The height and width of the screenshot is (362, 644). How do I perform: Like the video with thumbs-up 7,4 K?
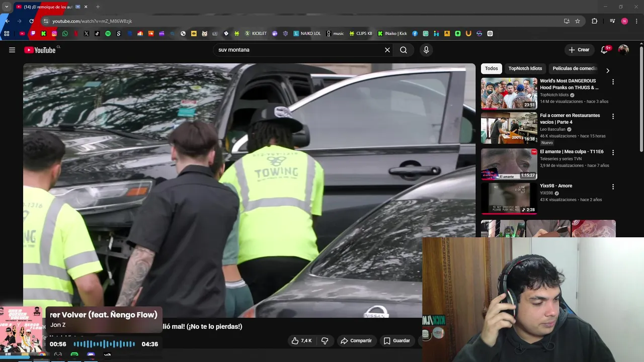click(x=301, y=340)
